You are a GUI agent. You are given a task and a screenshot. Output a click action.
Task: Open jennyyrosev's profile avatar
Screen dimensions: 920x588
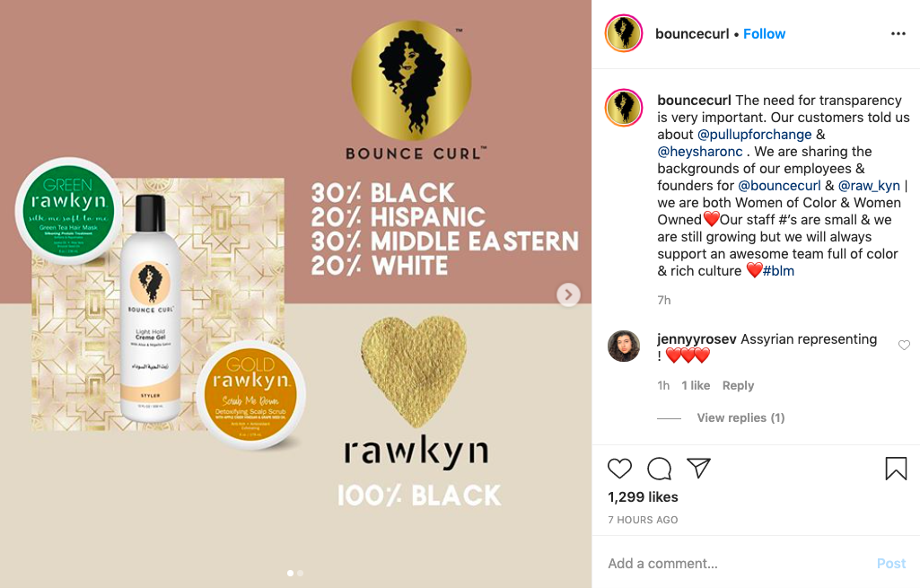coord(624,346)
